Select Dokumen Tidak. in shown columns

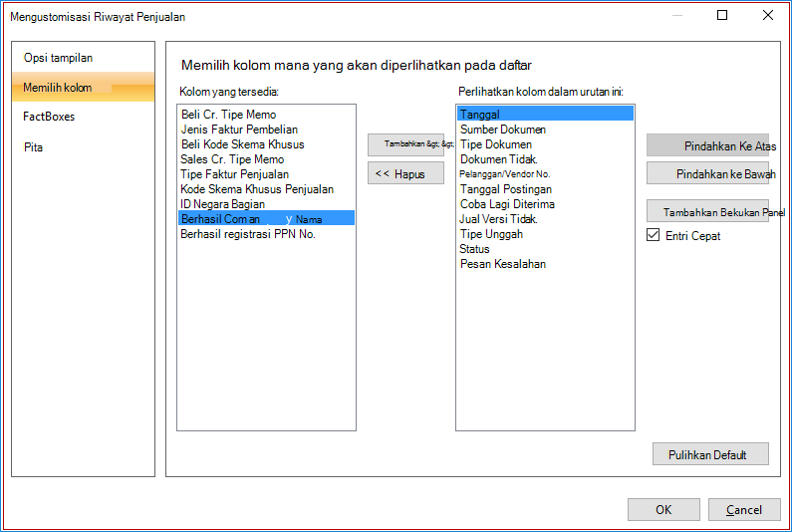click(x=545, y=159)
